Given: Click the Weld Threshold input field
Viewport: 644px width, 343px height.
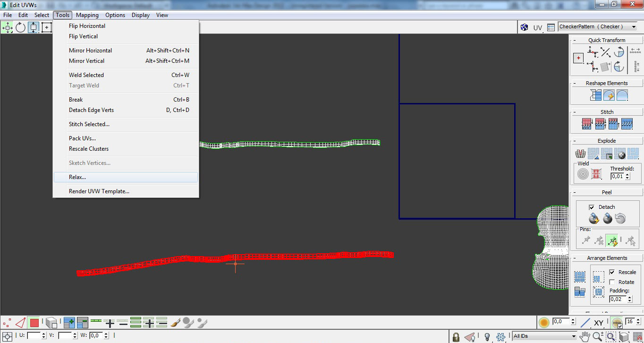Looking at the screenshot, I should tap(617, 176).
